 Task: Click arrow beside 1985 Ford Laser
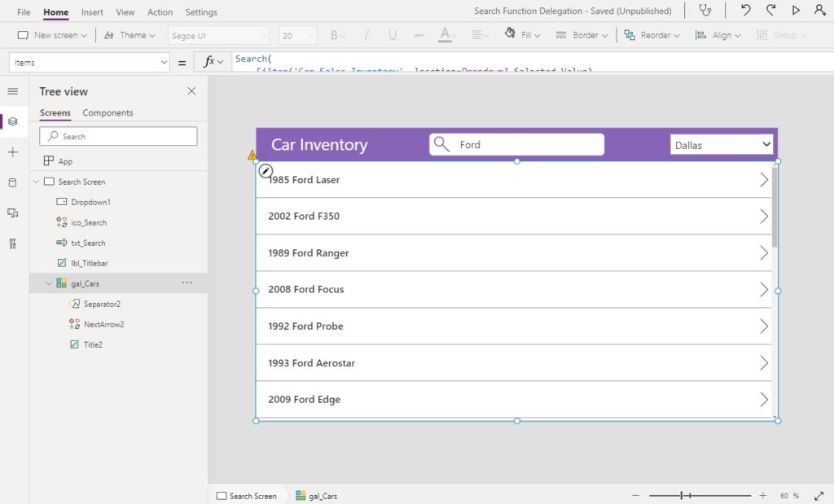[x=764, y=180]
